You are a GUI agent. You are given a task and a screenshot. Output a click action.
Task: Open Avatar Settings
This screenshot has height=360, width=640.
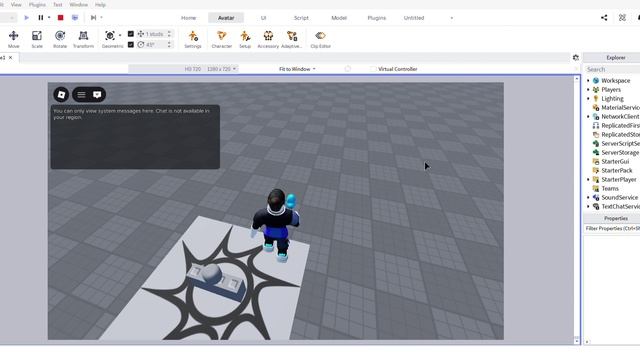pos(193,39)
